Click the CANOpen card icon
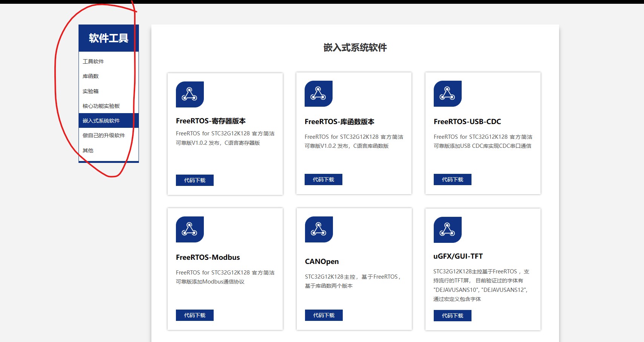The image size is (644, 342). pos(319,229)
